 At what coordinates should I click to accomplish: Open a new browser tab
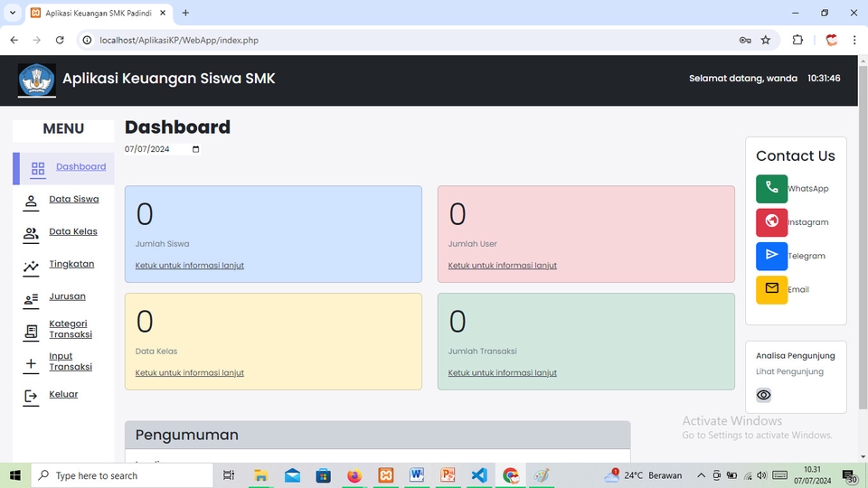185,12
